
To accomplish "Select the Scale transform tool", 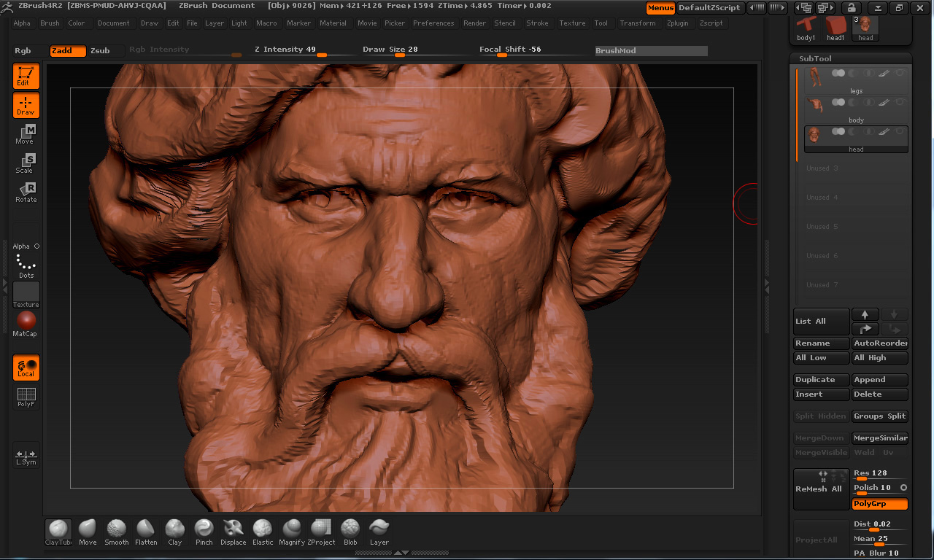I will pos(26,163).
